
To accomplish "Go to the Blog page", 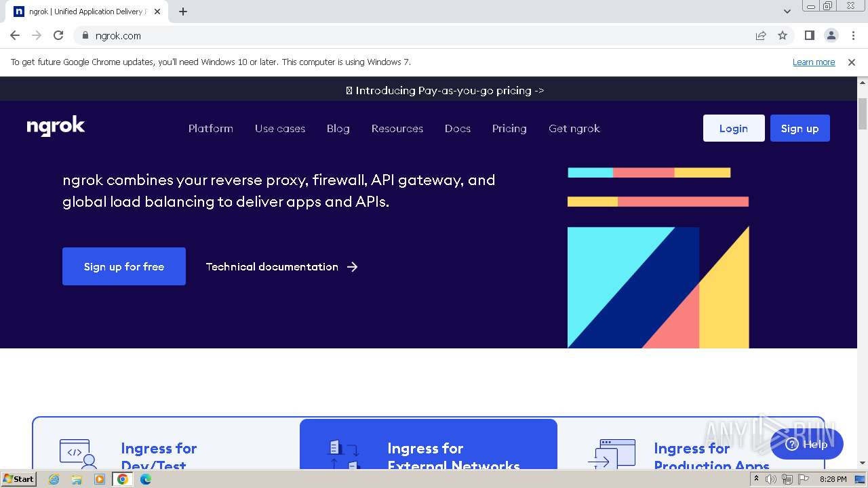I will click(338, 128).
